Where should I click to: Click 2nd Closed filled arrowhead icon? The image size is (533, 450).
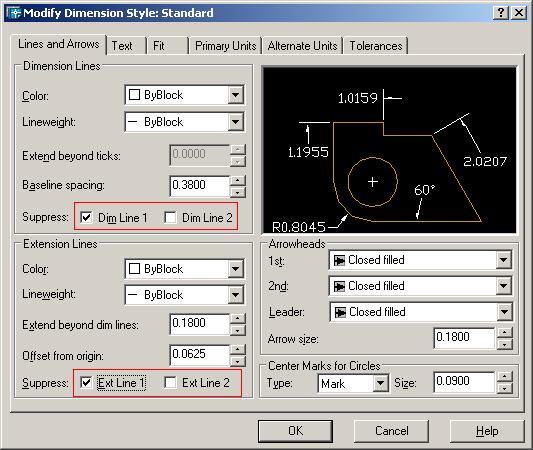[x=339, y=286]
